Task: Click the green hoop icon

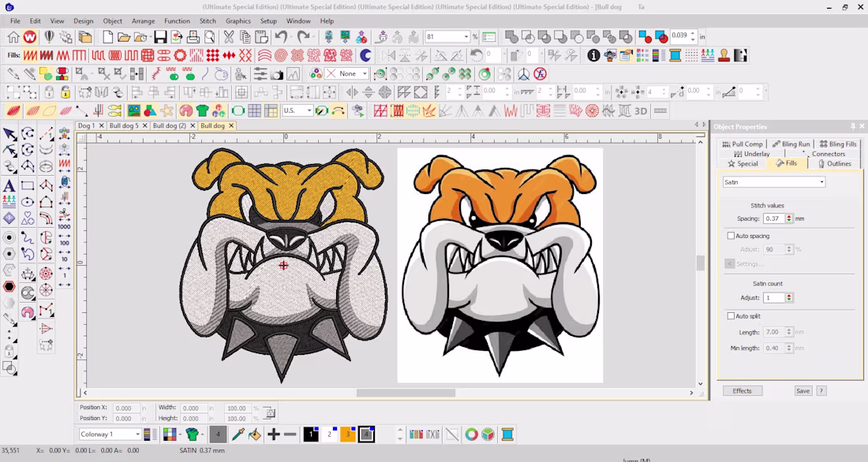Action: (x=238, y=111)
